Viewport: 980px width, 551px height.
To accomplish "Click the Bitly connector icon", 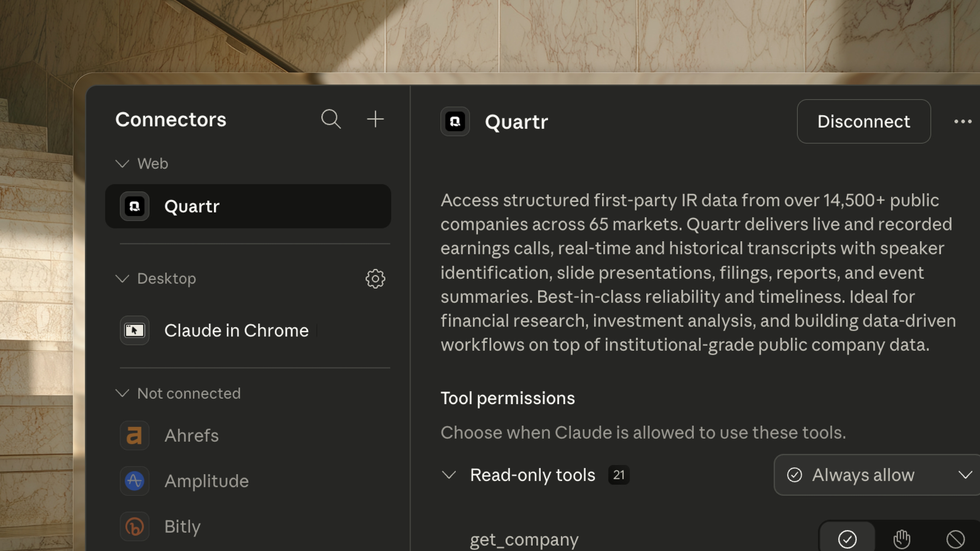I will tap(134, 527).
